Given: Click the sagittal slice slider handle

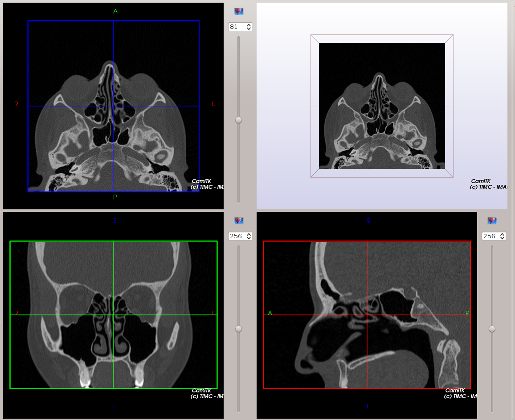Looking at the screenshot, I should pyautogui.click(x=492, y=329).
